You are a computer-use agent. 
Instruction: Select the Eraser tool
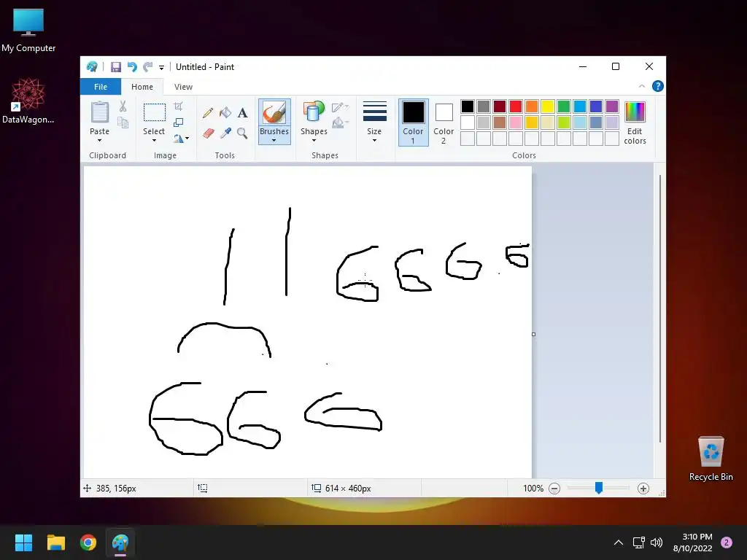coord(208,133)
